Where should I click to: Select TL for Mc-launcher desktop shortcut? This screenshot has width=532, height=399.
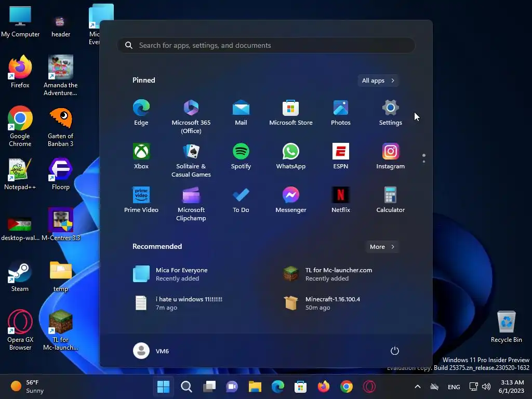point(60,330)
